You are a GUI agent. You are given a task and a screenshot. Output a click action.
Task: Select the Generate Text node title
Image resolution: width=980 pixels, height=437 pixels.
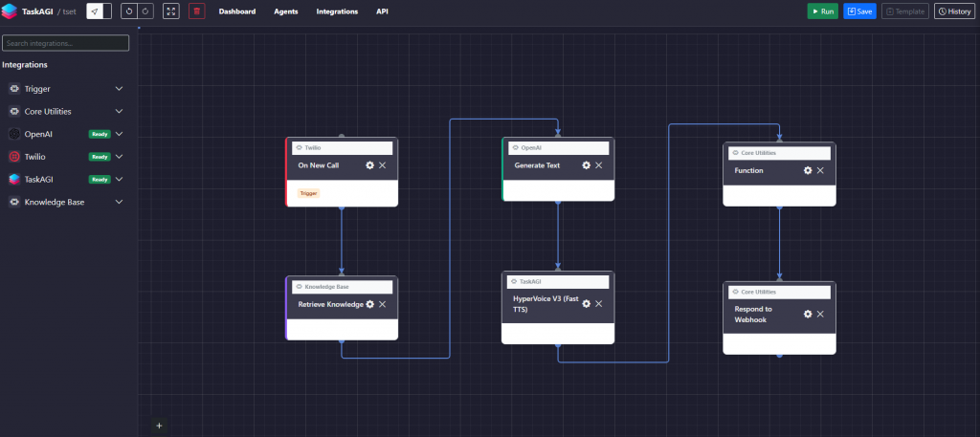(x=537, y=165)
